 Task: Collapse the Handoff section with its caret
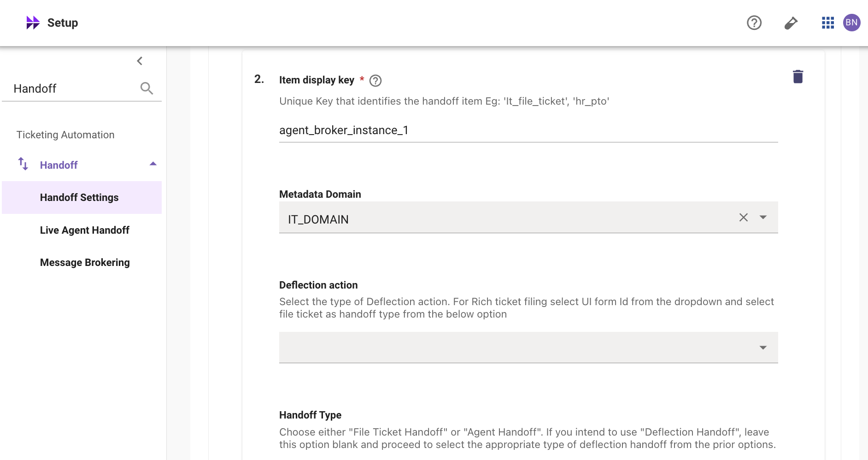[x=153, y=164]
